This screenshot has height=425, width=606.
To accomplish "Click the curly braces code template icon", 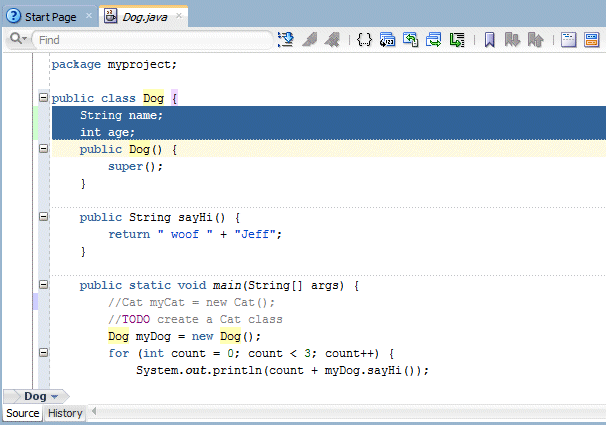I will tap(364, 39).
